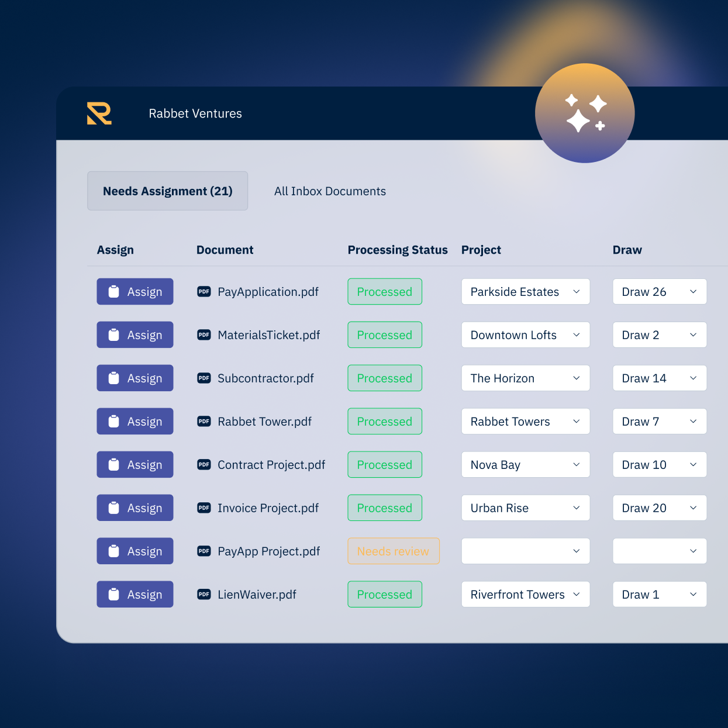Click the Document column header
Screen dimensions: 728x728
[225, 250]
